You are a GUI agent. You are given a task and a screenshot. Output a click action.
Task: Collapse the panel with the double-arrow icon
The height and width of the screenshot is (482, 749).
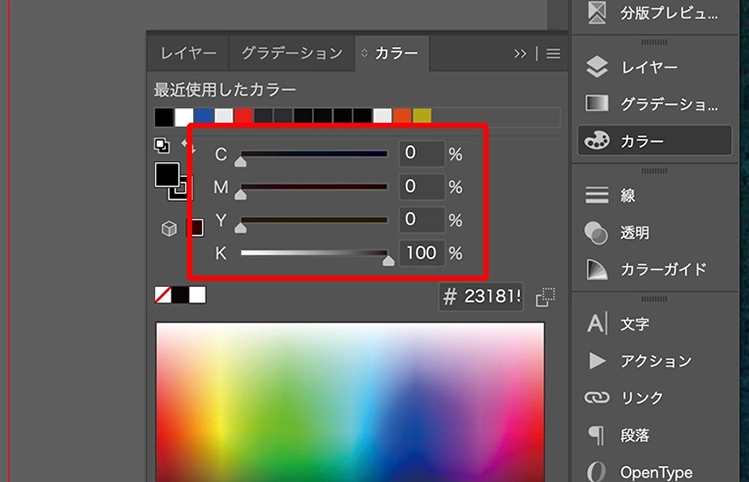pos(520,54)
